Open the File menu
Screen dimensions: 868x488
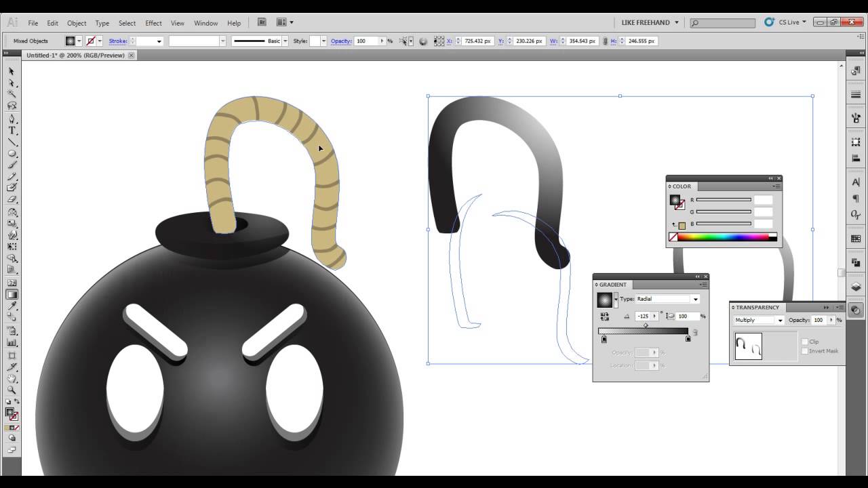33,23
